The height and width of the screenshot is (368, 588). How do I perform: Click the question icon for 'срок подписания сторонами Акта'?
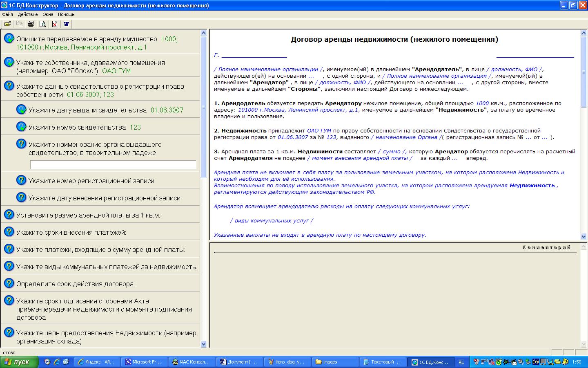pyautogui.click(x=9, y=300)
